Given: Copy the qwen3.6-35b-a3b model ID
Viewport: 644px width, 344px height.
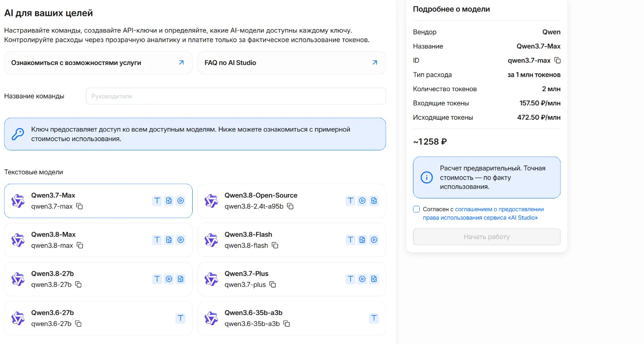Looking at the screenshot, I should point(287,324).
